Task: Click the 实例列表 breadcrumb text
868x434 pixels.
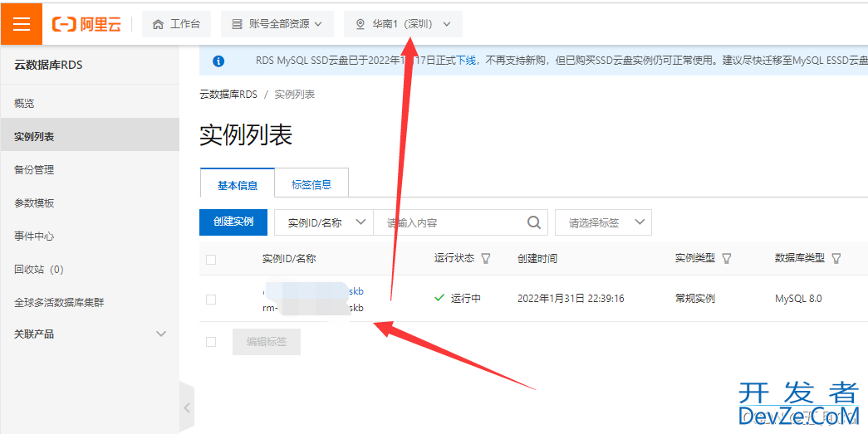Action: point(295,95)
